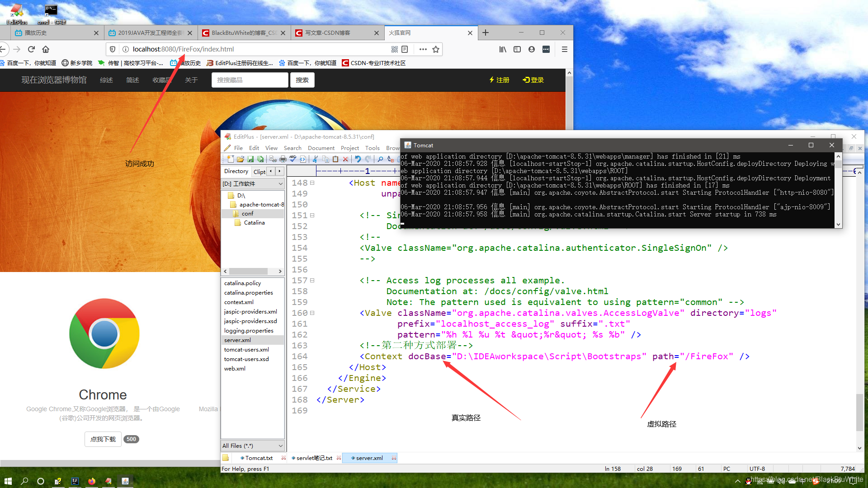Open the Firefox account icon
The height and width of the screenshot is (488, 868).
click(x=532, y=49)
